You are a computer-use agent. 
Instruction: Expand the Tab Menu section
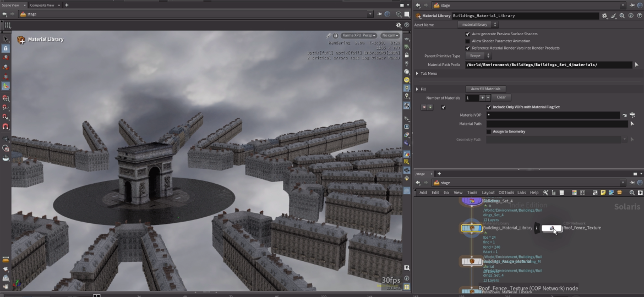(418, 73)
